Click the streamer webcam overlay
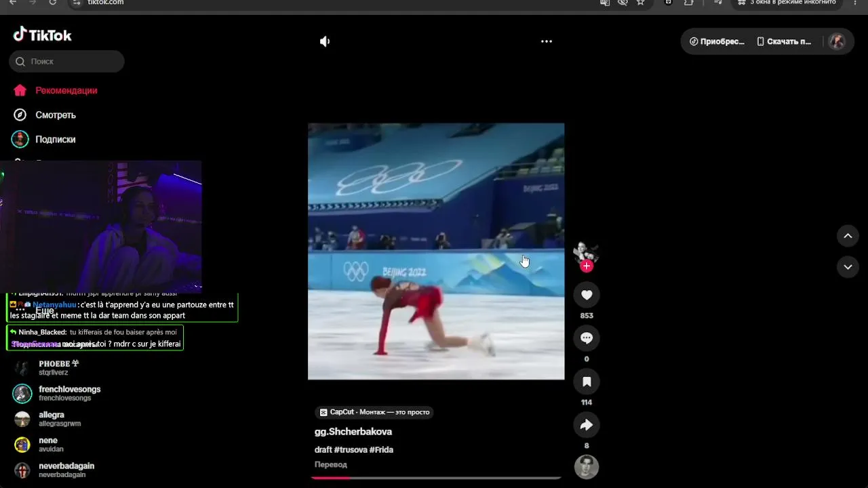The width and height of the screenshot is (868, 488). click(x=101, y=226)
